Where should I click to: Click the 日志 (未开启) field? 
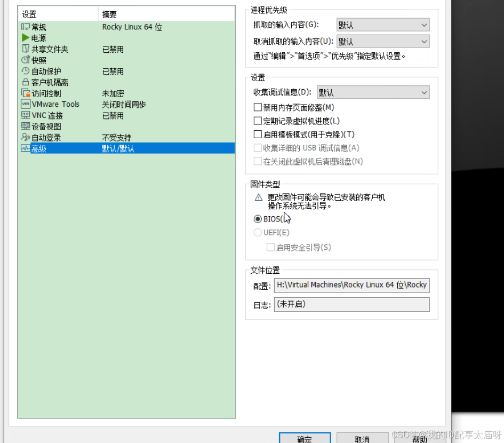tap(351, 304)
